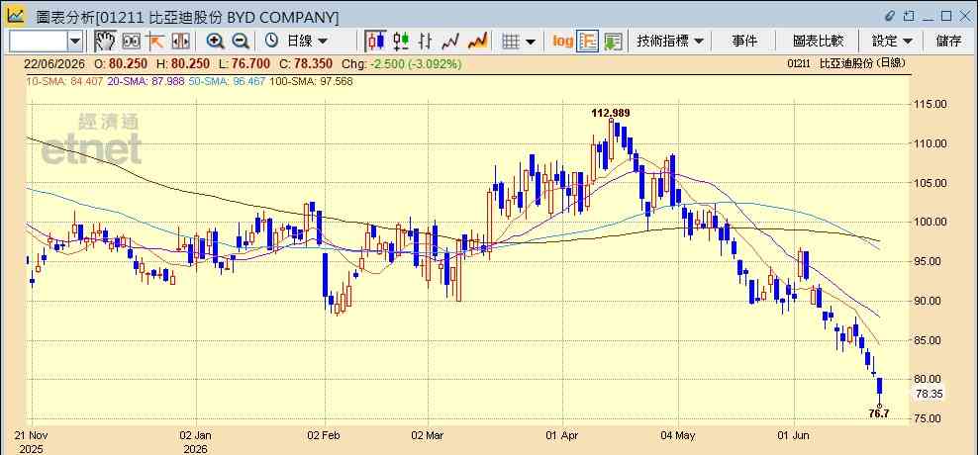Viewport: 980px width, 455px height.
Task: Switch to candlestick chart type
Action: (375, 42)
